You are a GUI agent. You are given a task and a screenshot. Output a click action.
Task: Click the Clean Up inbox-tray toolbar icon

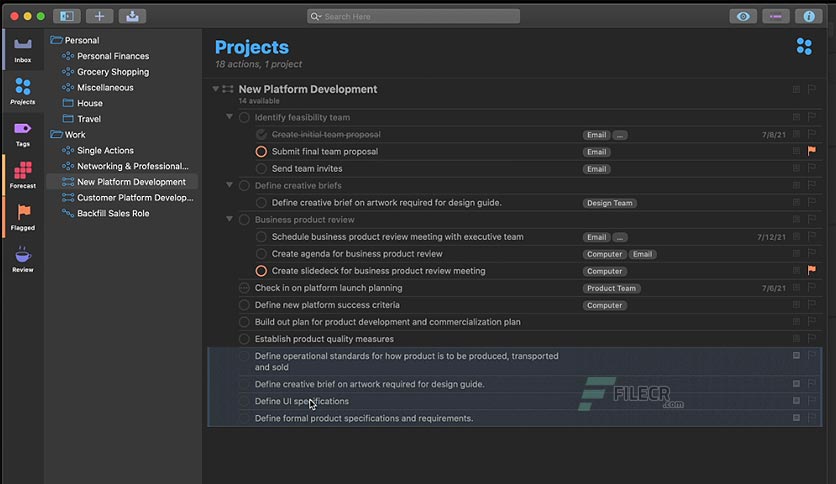point(132,17)
